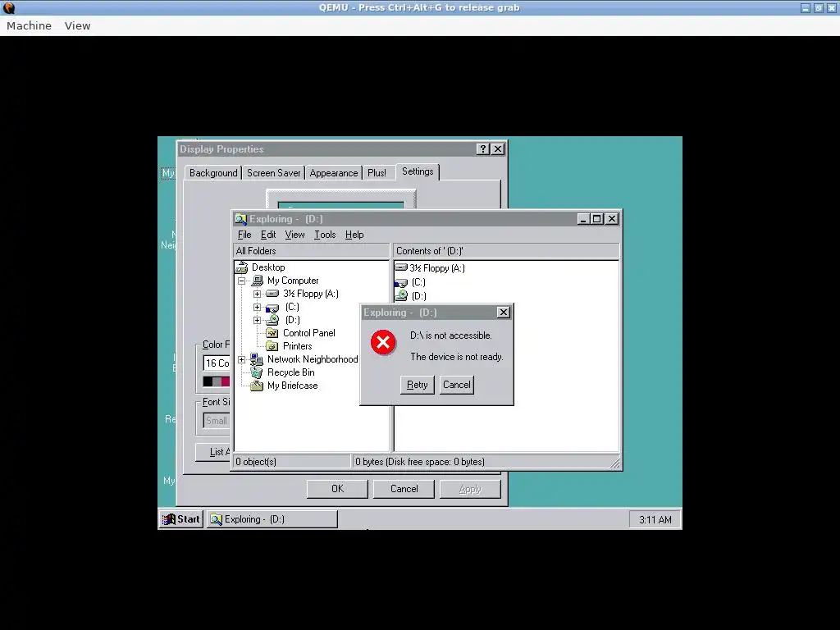Click (D:) drive icon in contents pane

401,295
